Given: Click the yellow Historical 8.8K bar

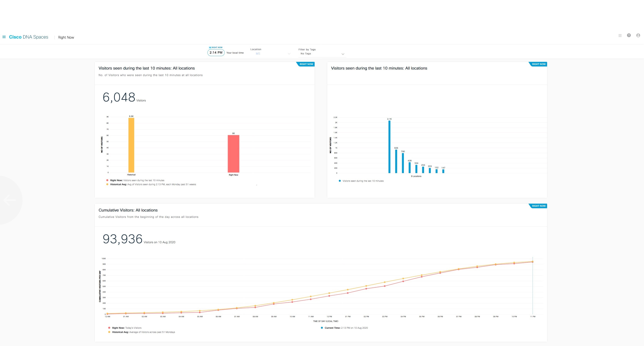Looking at the screenshot, I should pos(131,145).
